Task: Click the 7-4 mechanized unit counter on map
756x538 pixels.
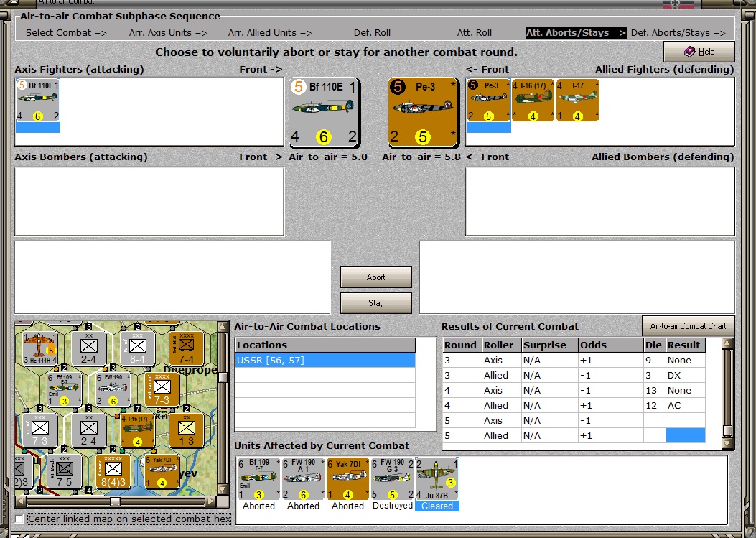Action: [186, 348]
